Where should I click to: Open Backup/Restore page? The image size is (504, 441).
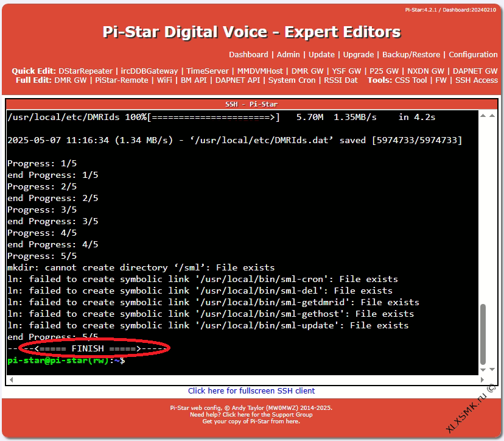411,55
